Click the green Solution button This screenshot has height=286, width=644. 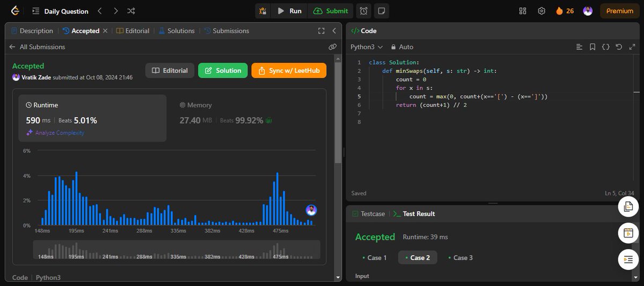point(223,70)
